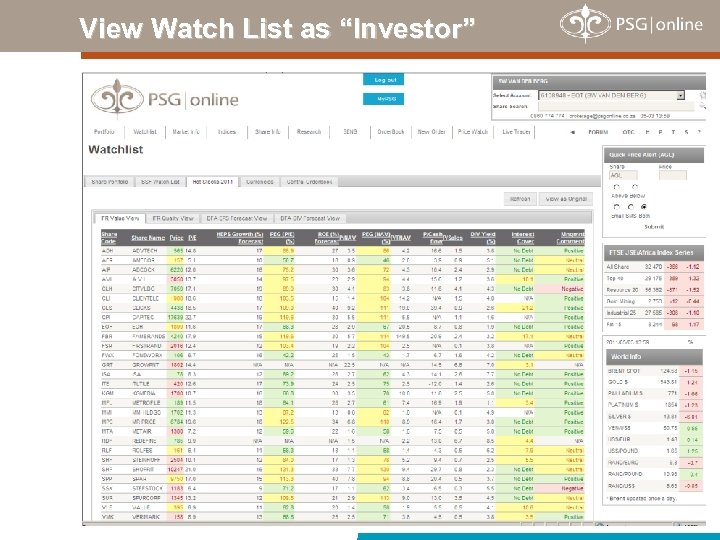720x540 pixels.
Task: Click the METAIR share name
Action: [142, 432]
